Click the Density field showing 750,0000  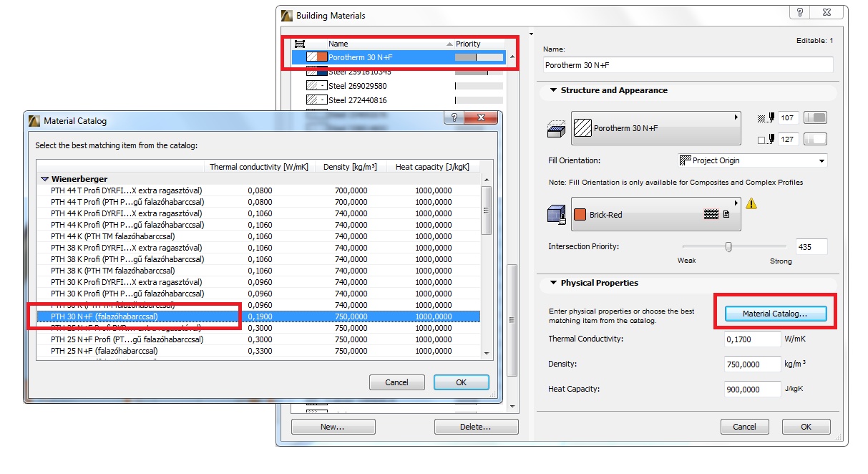(x=752, y=364)
